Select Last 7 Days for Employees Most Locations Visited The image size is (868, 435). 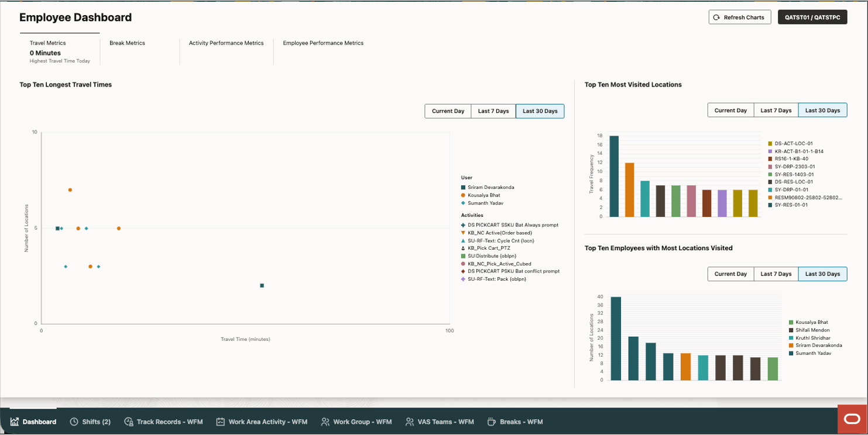click(x=776, y=274)
